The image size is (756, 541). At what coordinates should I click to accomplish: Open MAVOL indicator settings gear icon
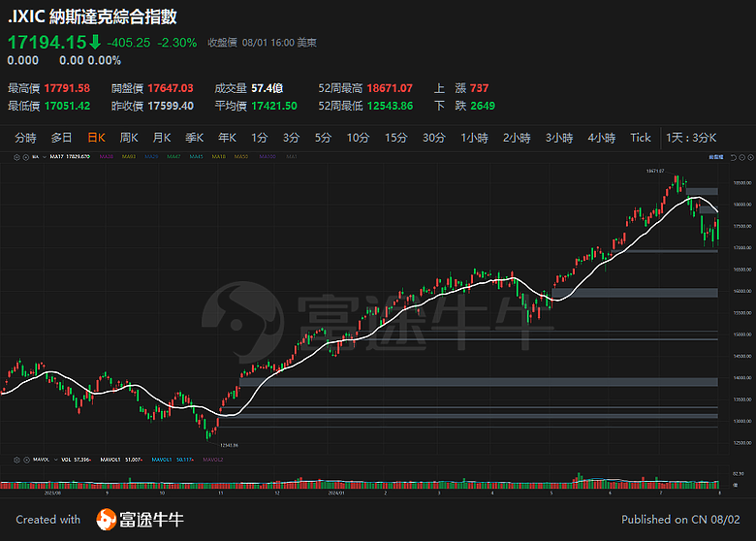pyautogui.click(x=16, y=460)
